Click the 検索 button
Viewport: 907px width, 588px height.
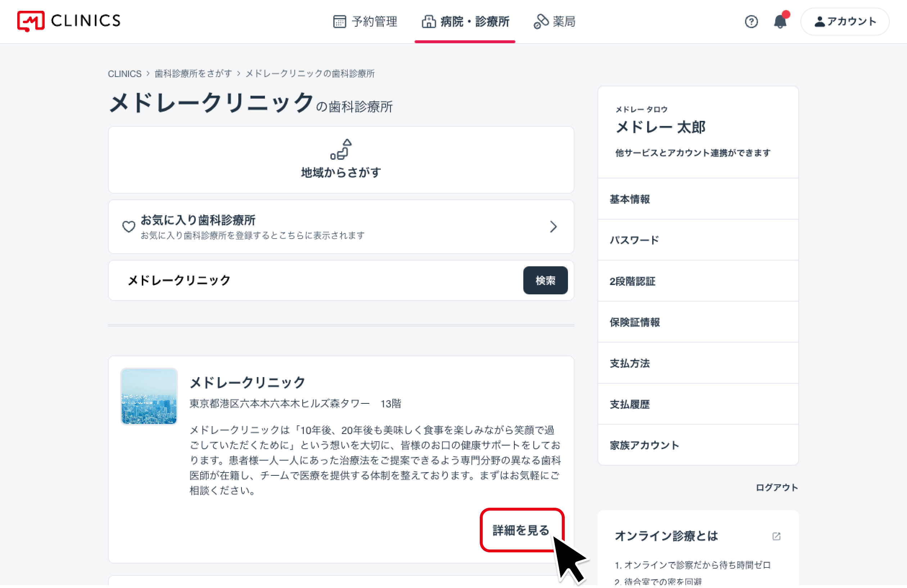(545, 280)
